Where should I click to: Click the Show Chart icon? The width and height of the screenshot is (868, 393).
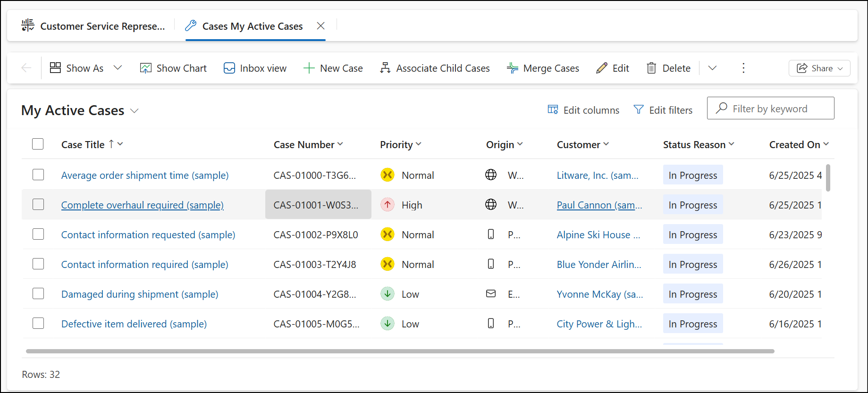(x=146, y=68)
